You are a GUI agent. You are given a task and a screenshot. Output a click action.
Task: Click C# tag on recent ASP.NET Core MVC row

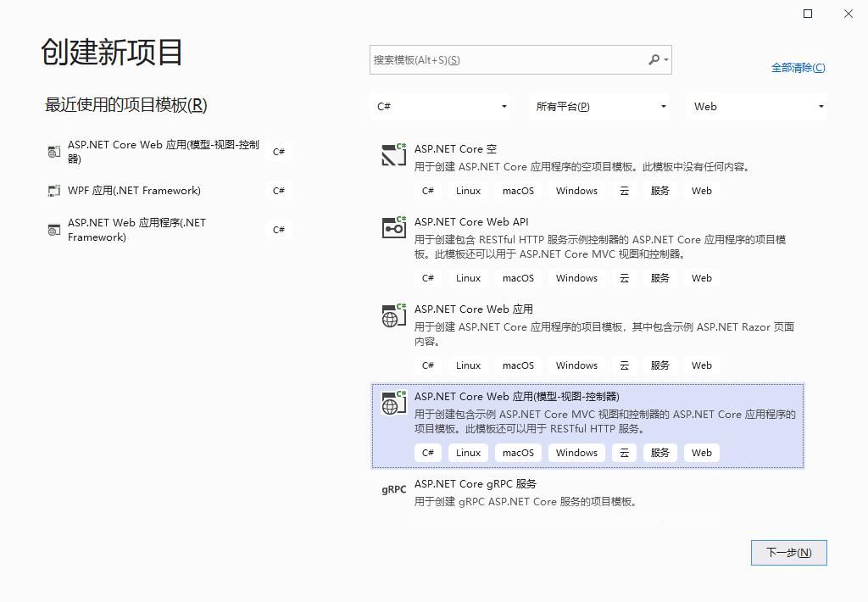(x=278, y=152)
